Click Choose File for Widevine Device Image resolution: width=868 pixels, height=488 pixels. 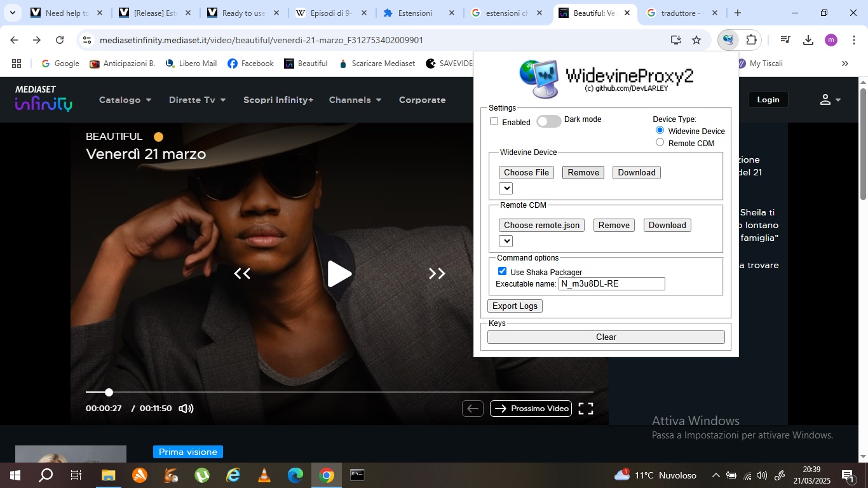[x=526, y=172]
